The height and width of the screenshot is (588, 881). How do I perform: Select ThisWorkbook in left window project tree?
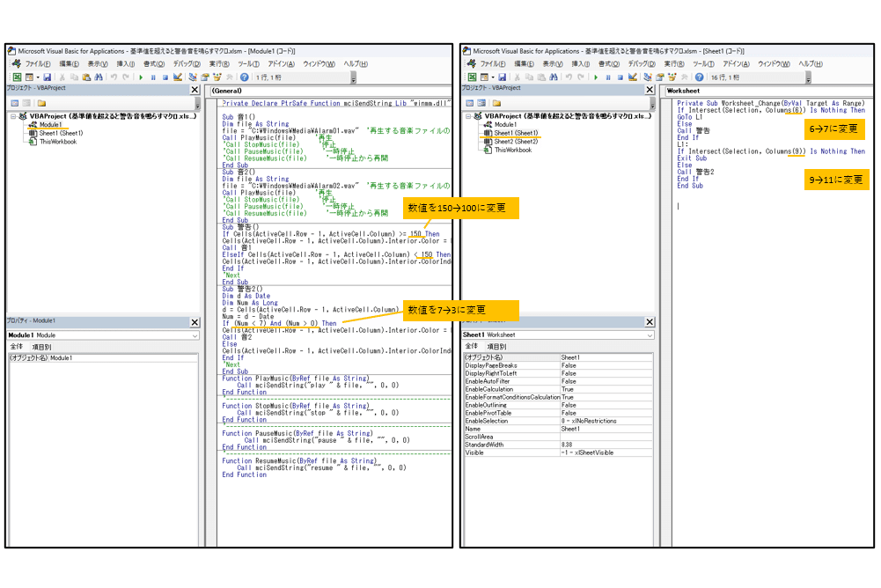click(x=58, y=142)
